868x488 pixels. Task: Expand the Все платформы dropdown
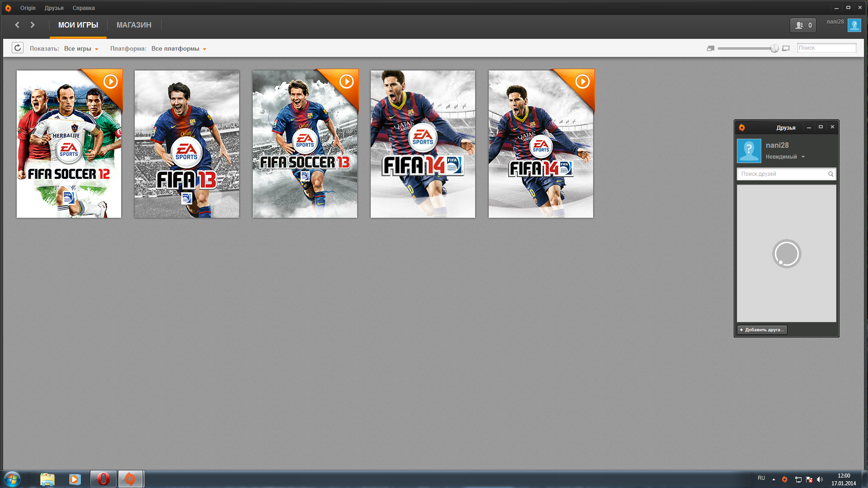coord(179,49)
